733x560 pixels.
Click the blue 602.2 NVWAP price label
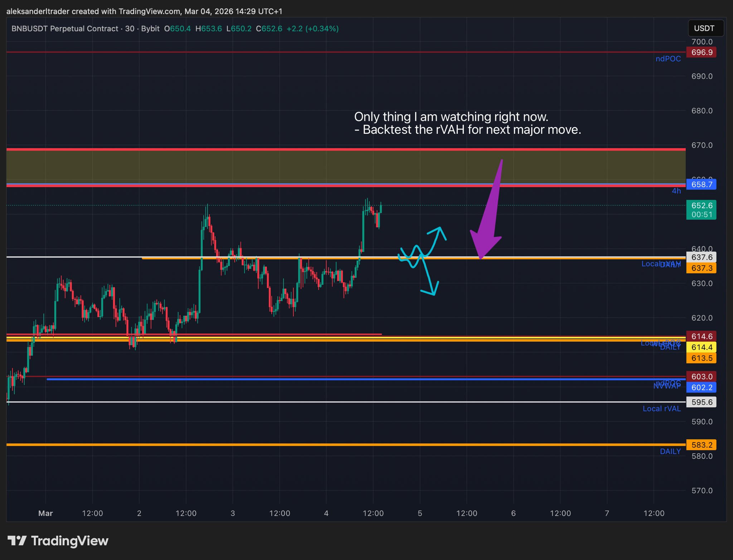[x=701, y=387]
